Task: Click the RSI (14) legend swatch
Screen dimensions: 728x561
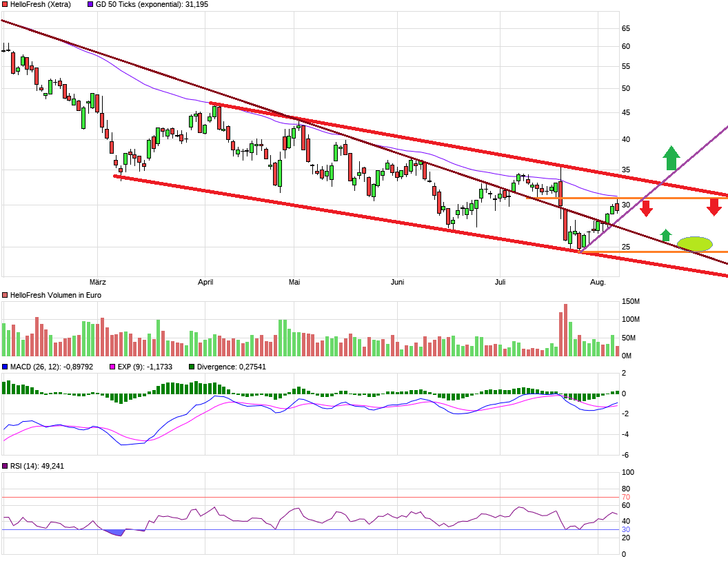Action: coord(5,467)
